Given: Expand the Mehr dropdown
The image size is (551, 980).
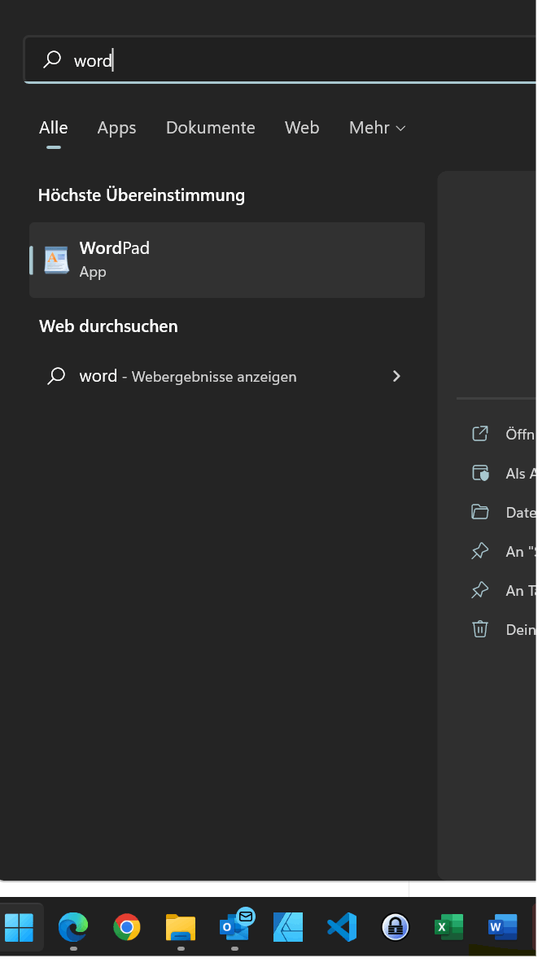Looking at the screenshot, I should [377, 128].
